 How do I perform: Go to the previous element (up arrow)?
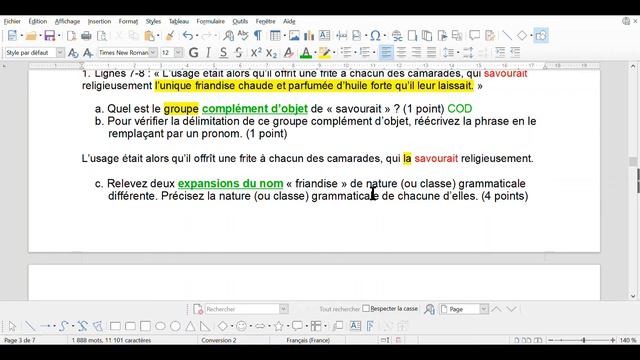click(496, 309)
